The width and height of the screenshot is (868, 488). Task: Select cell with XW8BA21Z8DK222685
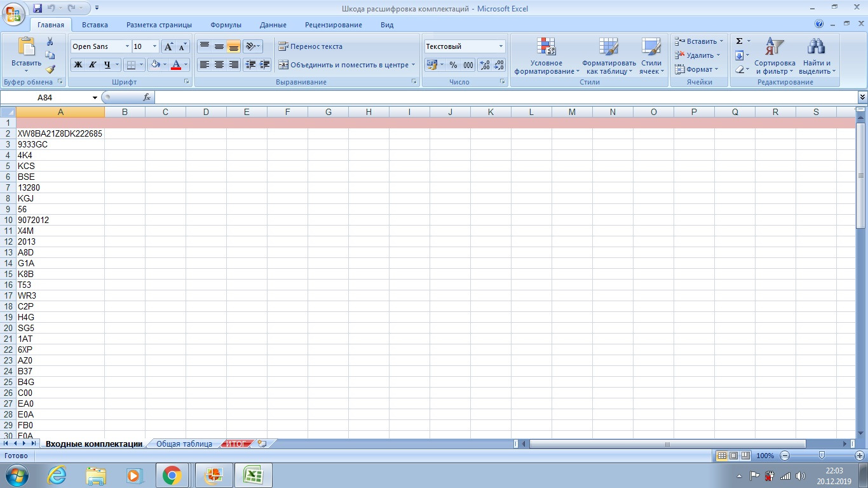tap(60, 133)
